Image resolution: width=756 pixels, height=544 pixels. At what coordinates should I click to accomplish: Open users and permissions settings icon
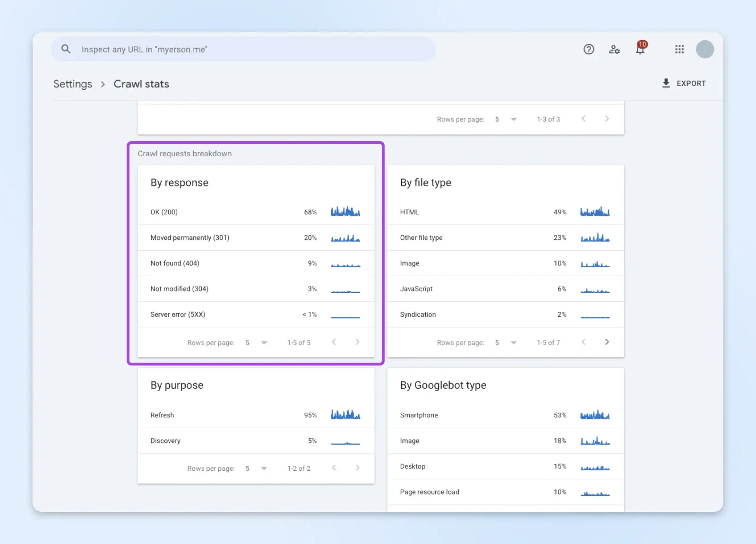tap(614, 49)
